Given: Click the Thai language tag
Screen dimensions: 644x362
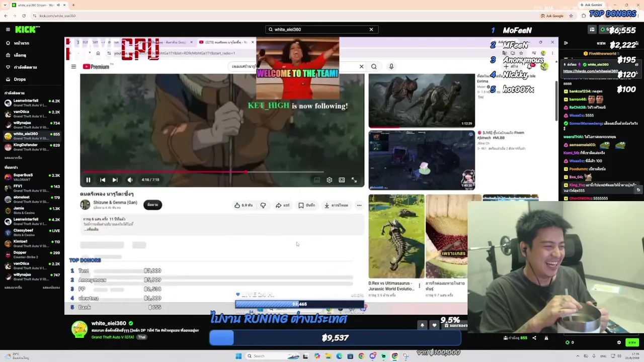Looking at the screenshot, I should (142, 337).
